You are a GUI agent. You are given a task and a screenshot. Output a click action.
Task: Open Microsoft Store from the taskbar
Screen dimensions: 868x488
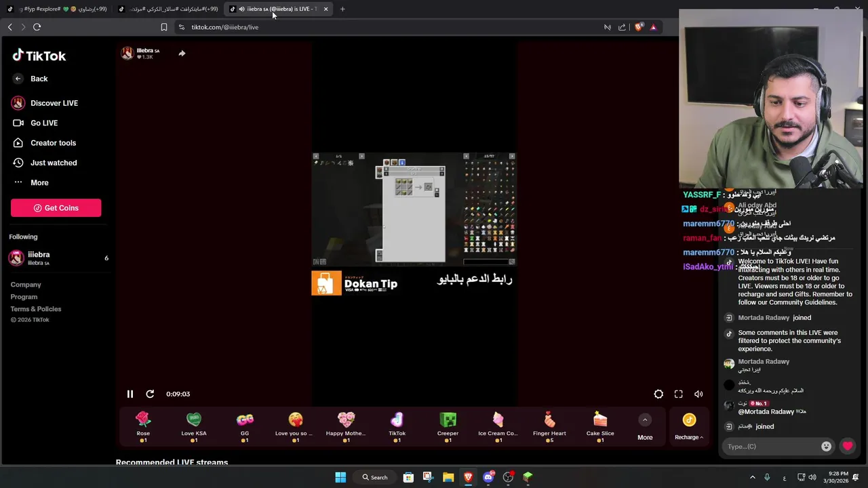pyautogui.click(x=408, y=477)
